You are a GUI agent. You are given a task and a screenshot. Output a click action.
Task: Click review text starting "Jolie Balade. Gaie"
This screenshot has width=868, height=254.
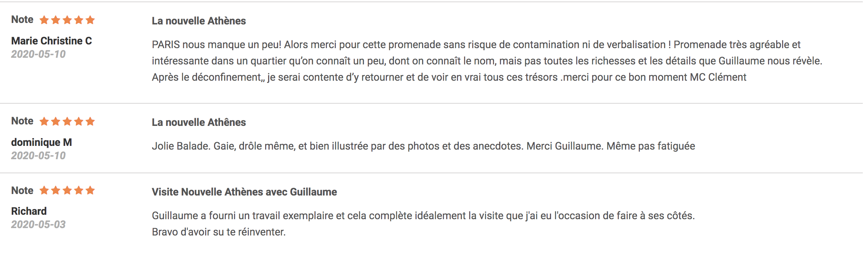coord(423,146)
